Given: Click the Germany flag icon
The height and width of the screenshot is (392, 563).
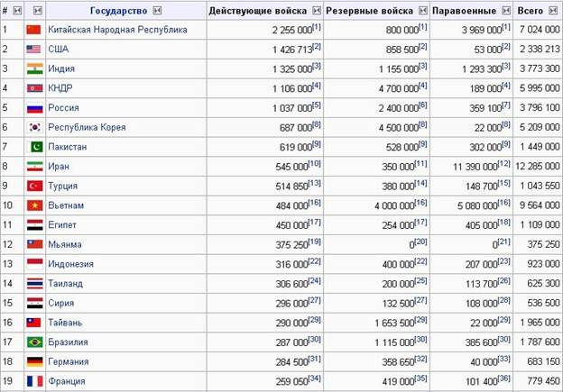Looking at the screenshot, I should click(34, 362).
